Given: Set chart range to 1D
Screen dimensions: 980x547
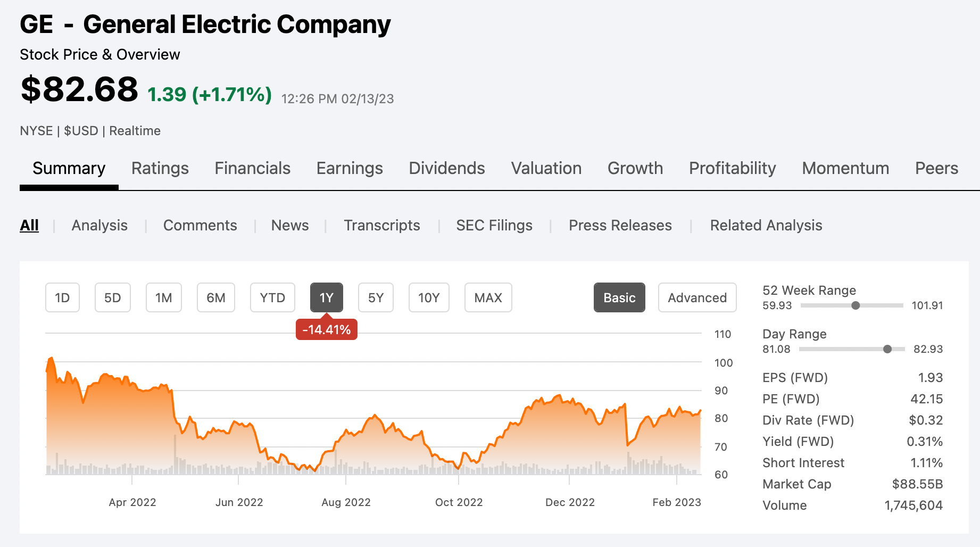Looking at the screenshot, I should pyautogui.click(x=62, y=297).
